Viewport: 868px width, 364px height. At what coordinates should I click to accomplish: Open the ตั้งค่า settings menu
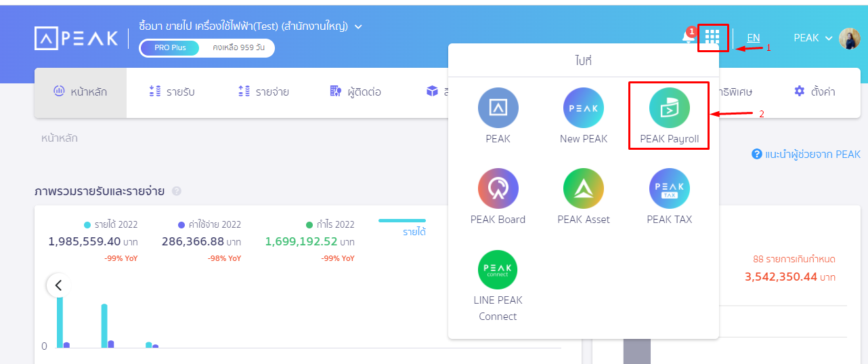(x=815, y=92)
